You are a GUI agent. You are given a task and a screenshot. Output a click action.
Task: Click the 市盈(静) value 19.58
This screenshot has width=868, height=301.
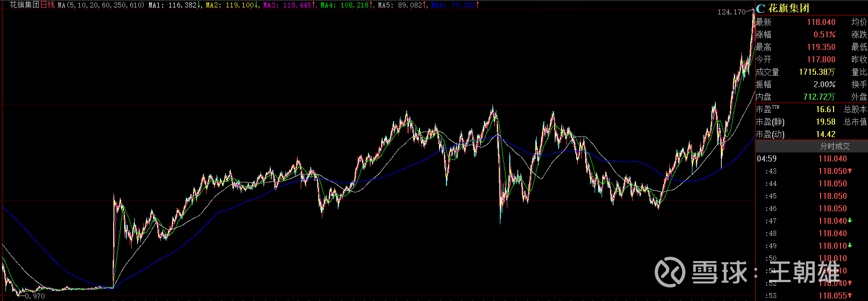click(x=826, y=122)
